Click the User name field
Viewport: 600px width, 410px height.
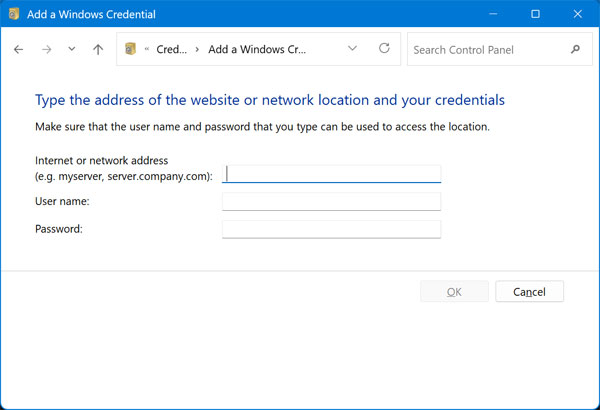point(331,201)
